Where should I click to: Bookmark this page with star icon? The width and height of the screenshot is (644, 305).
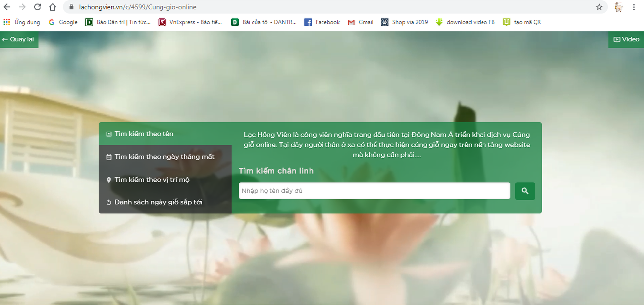599,7
